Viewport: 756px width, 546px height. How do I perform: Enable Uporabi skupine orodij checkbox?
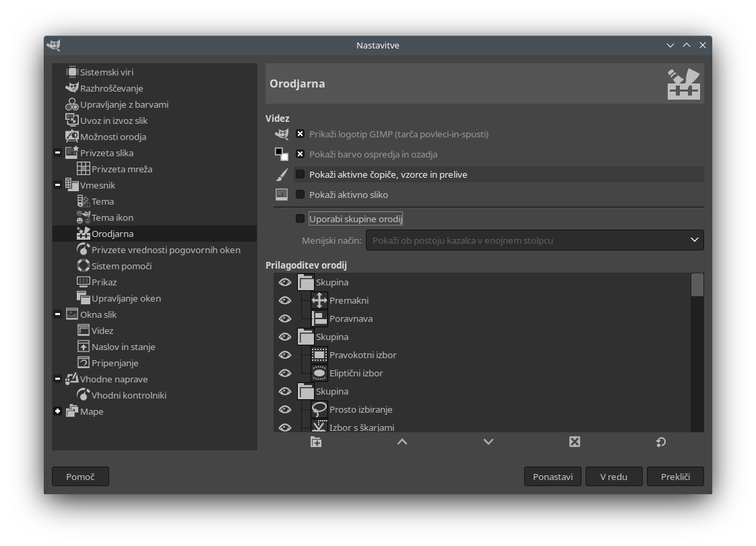pos(300,219)
